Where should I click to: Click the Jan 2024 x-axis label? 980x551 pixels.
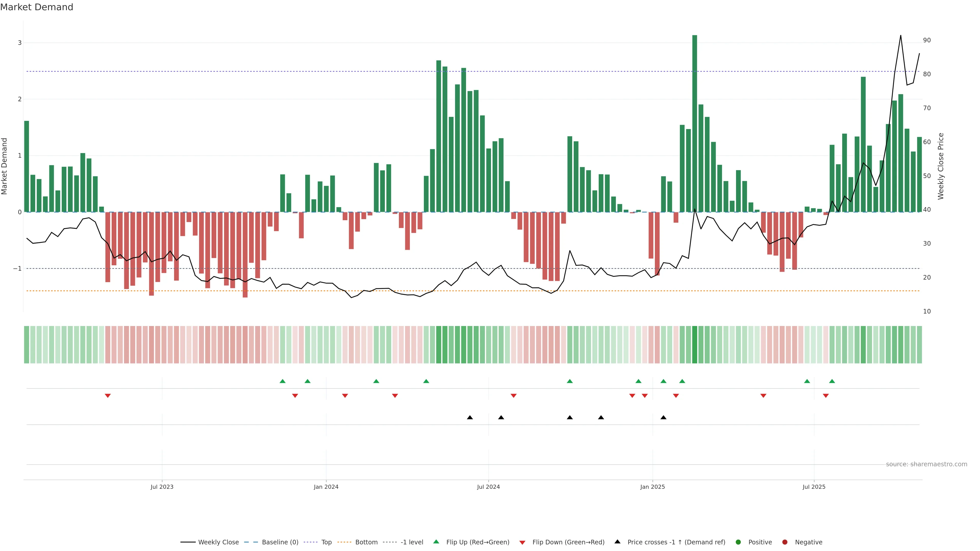tap(326, 487)
